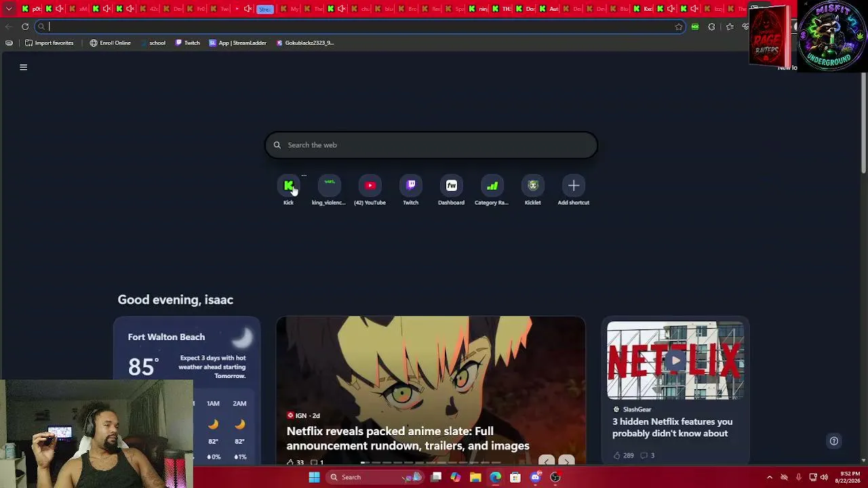Image resolution: width=868 pixels, height=488 pixels.
Task: Open the browser extensions puzzle icon
Action: click(x=711, y=26)
